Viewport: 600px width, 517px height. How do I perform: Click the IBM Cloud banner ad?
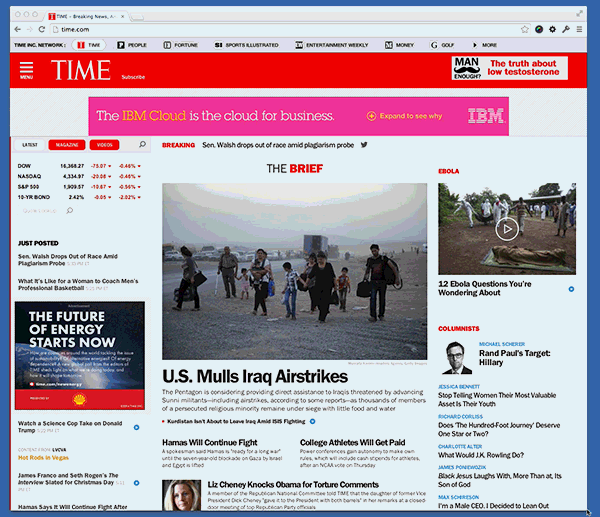(x=298, y=116)
